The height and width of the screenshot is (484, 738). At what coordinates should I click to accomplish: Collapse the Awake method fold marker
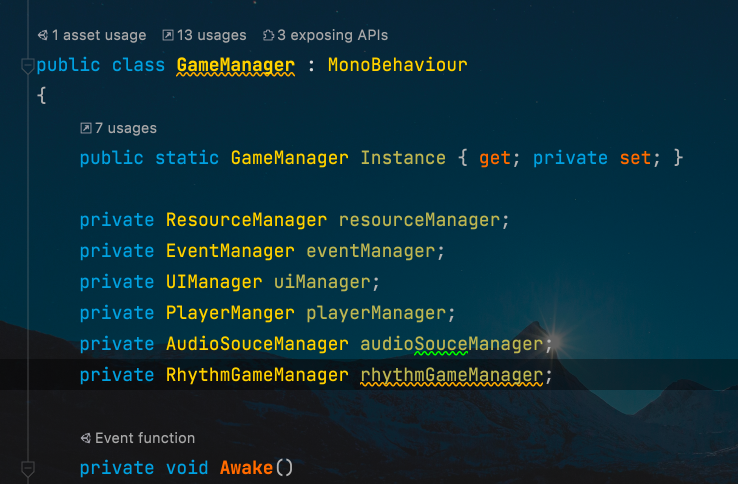(28, 468)
